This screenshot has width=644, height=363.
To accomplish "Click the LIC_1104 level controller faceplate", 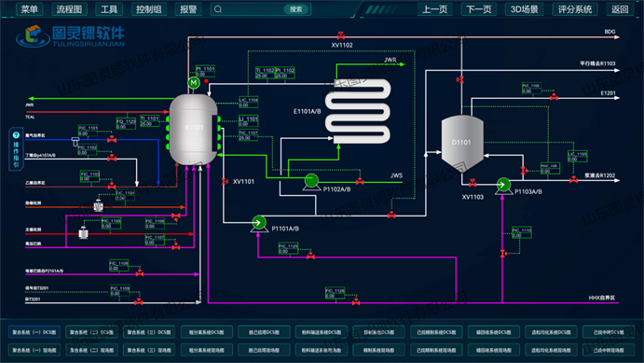I will pyautogui.click(x=249, y=102).
